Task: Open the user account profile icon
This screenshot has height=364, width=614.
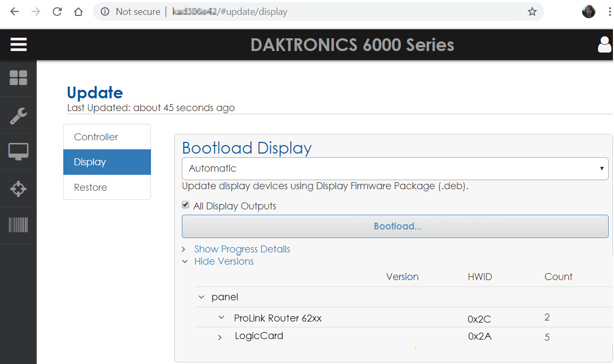Action: click(604, 45)
